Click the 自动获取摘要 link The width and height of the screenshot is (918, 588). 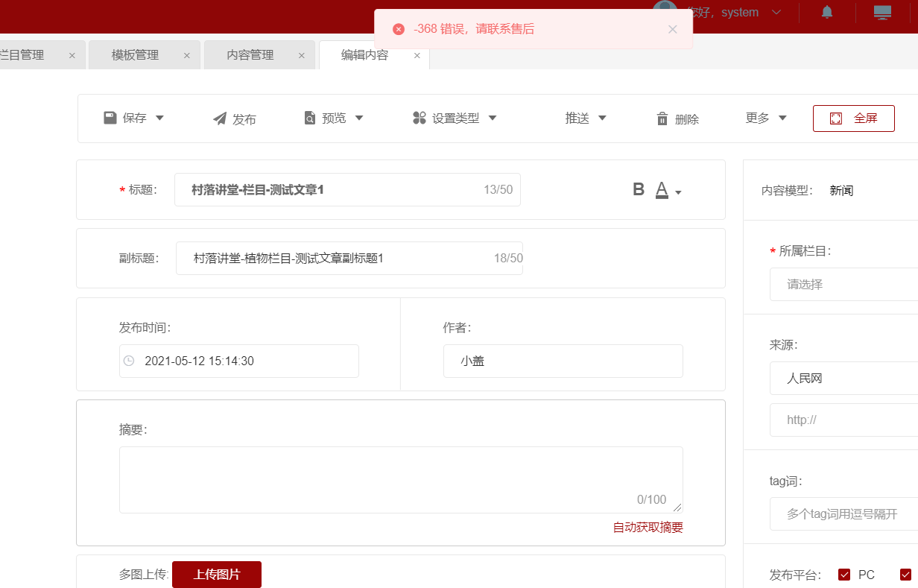coord(648,528)
